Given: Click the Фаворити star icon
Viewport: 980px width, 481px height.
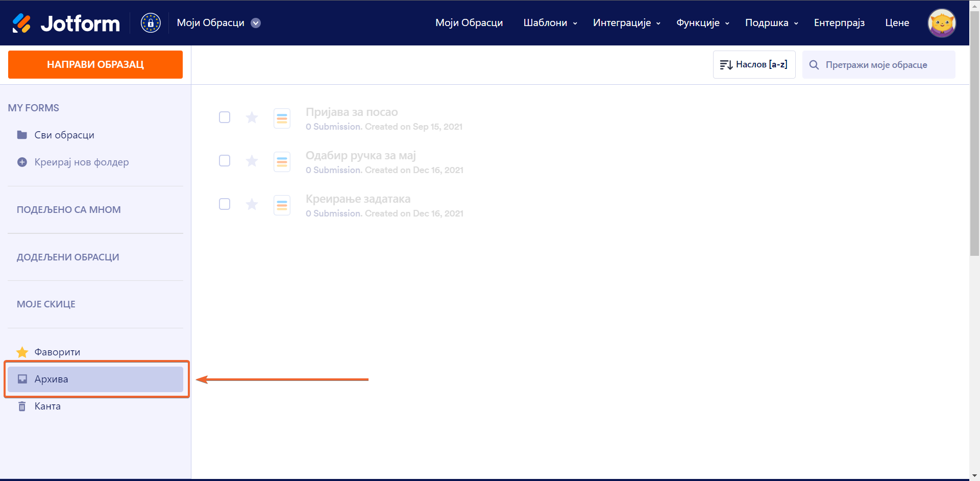Looking at the screenshot, I should click(22, 352).
